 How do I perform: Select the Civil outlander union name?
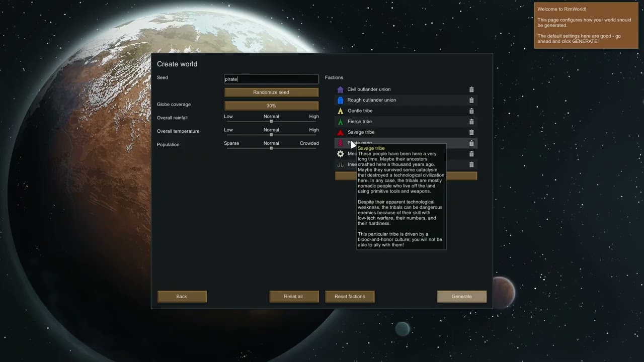[369, 89]
